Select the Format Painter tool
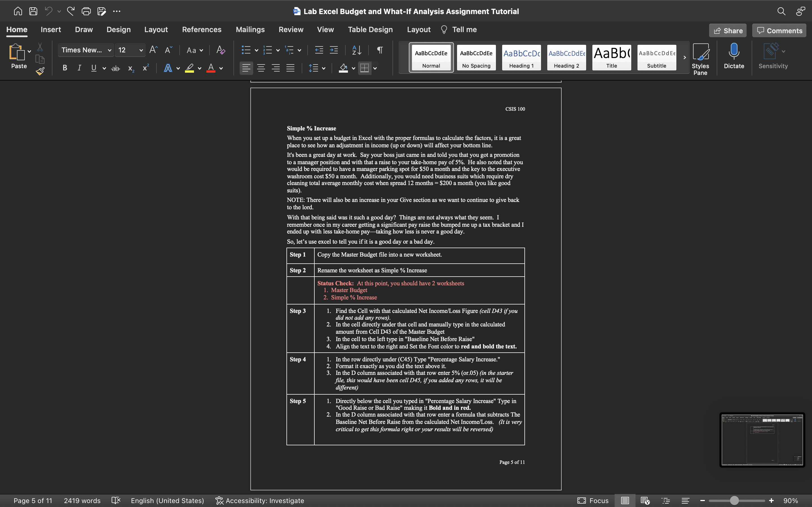Image resolution: width=812 pixels, height=507 pixels. pyautogui.click(x=40, y=71)
